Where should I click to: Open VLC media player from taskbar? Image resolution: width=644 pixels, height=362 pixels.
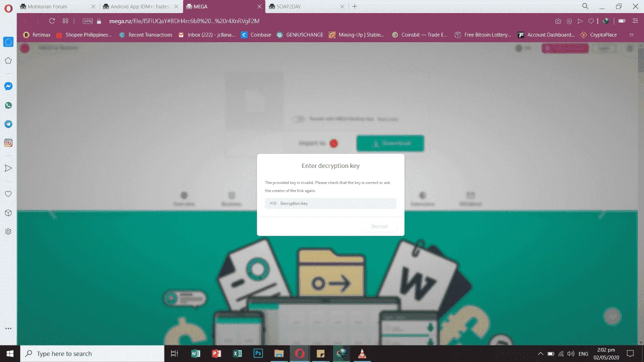[x=362, y=353]
